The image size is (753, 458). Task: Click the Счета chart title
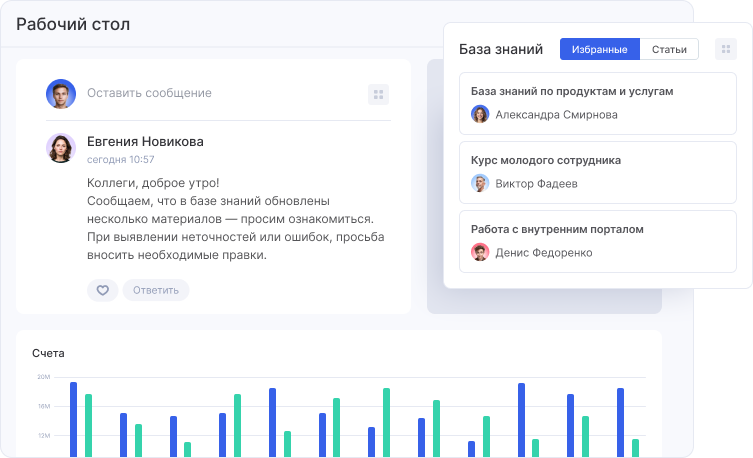[48, 353]
